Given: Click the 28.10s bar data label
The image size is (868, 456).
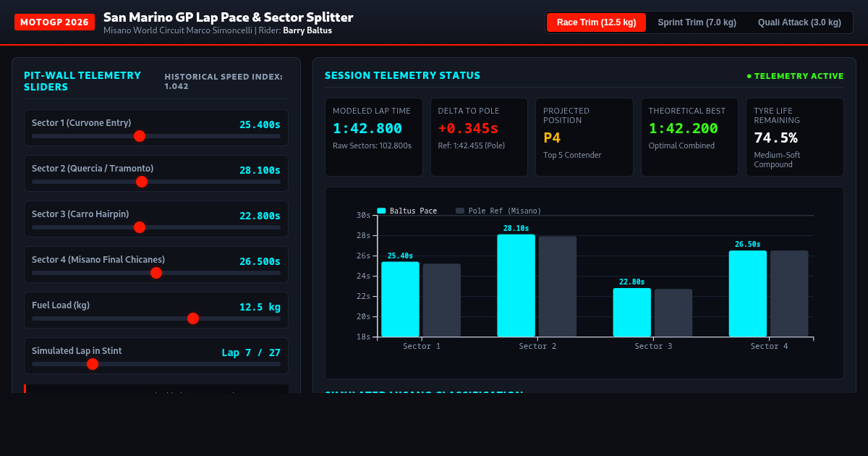Looking at the screenshot, I should point(516,228).
